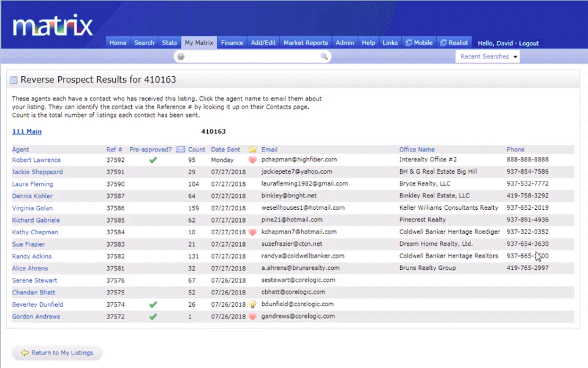
Task: Open the Realist tab
Action: click(x=454, y=43)
